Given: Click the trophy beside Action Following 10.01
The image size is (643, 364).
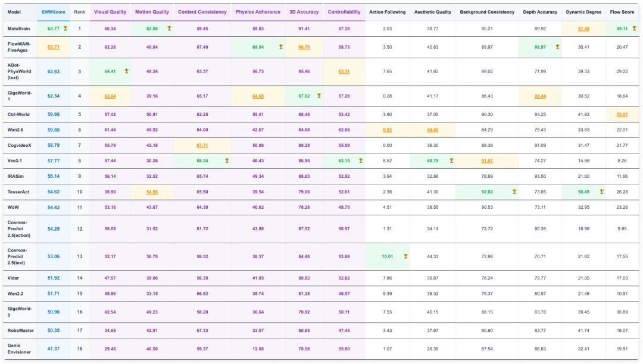Looking at the screenshot, I should pyautogui.click(x=405, y=256).
